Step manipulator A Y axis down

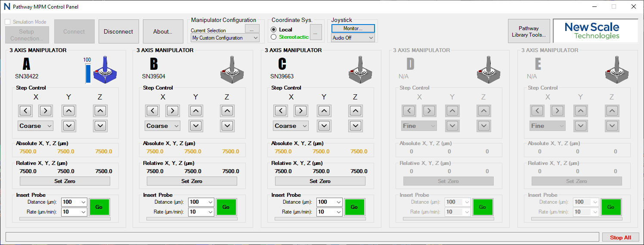(69, 126)
